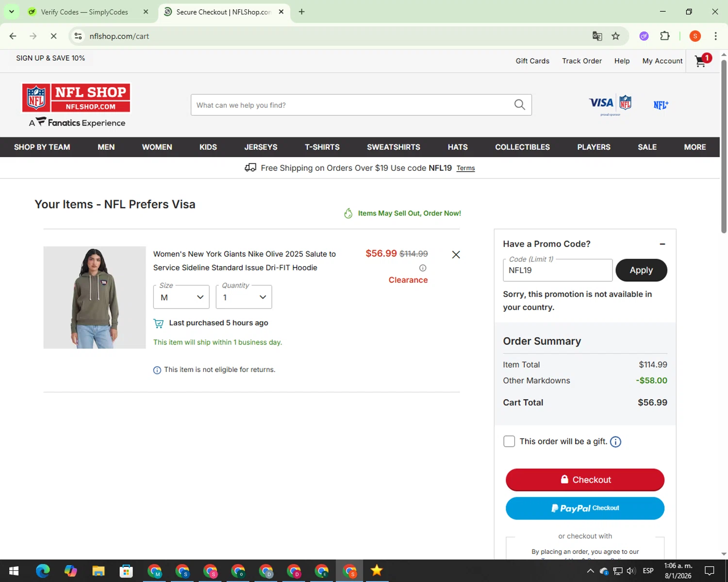Open Microsoft Store from the taskbar
Image resolution: width=728 pixels, height=582 pixels.
[126, 571]
